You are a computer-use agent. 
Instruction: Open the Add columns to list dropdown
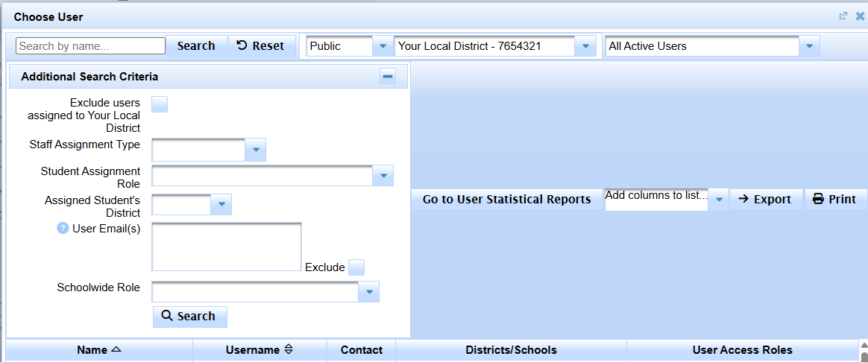click(x=719, y=200)
